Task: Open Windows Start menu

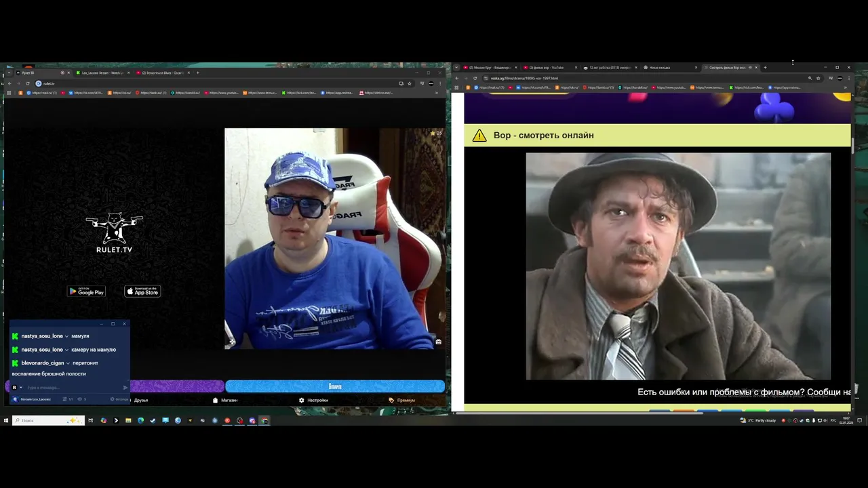Action: [x=6, y=420]
